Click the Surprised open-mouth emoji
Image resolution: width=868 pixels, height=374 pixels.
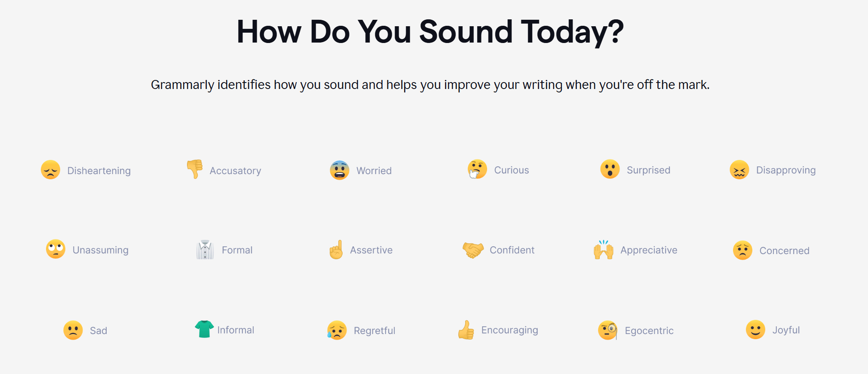tap(610, 169)
